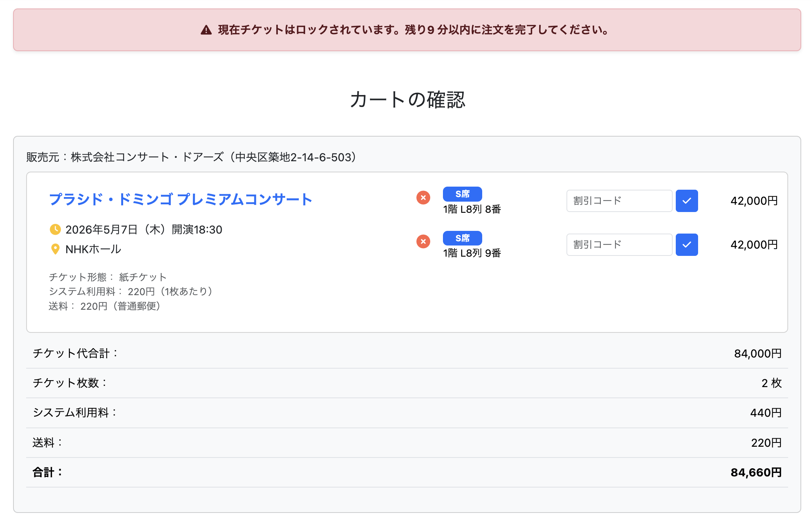Select the S席 badge for seat 8番
Screen dimensions: 812x531
point(462,194)
